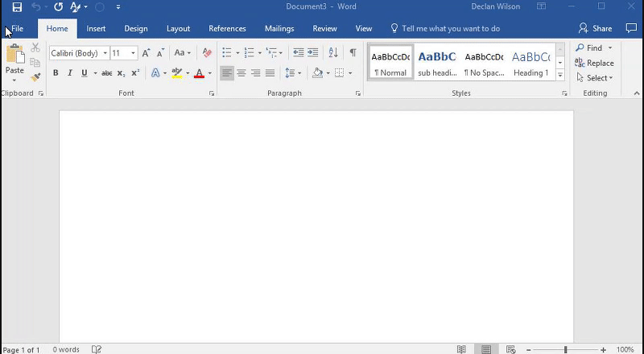Viewport: 644px width, 354px height.
Task: Toggle Show/Hide paragraph marks
Action: coord(353,53)
